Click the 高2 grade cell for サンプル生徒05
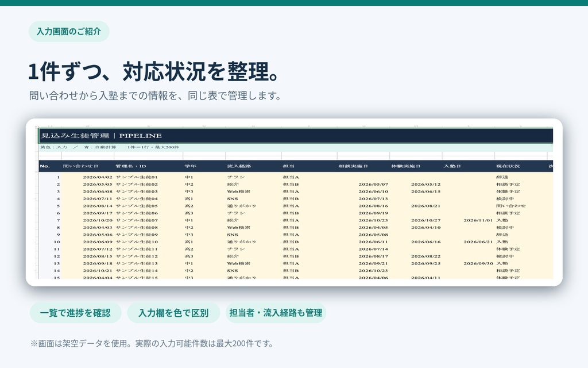 tap(188, 206)
